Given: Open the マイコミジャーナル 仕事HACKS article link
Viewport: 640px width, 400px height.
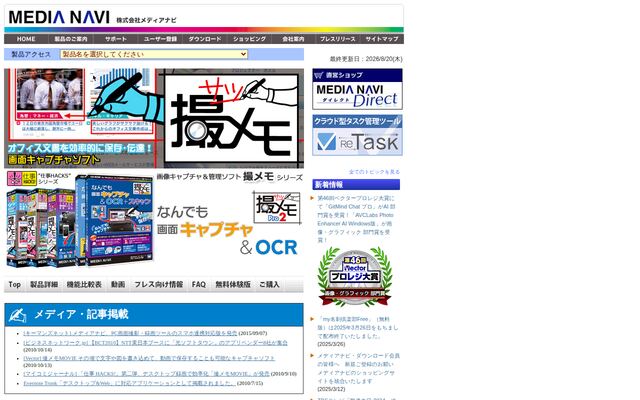Looking at the screenshot, I should click(146, 374).
